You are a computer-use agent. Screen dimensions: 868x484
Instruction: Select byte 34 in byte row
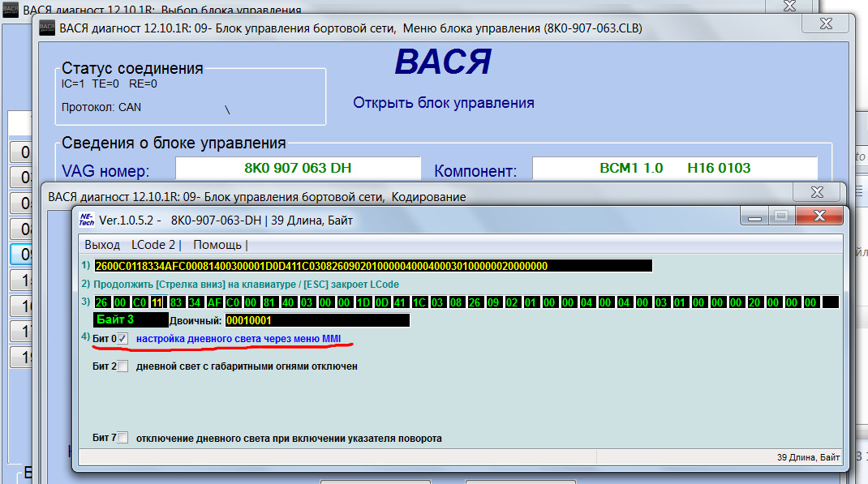pyautogui.click(x=195, y=302)
